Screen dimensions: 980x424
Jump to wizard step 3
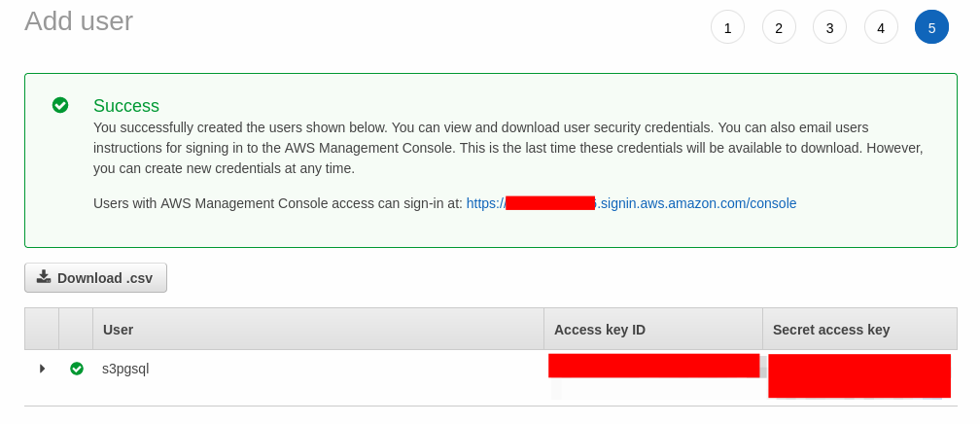click(x=829, y=27)
